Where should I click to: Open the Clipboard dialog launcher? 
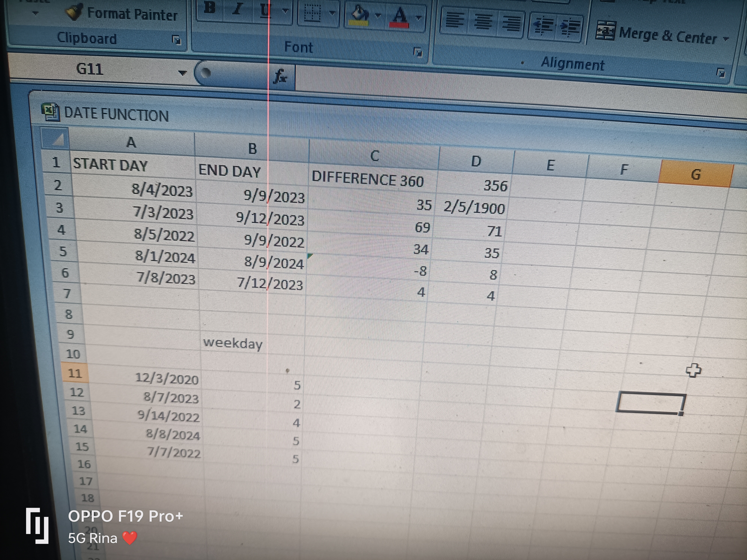[176, 40]
